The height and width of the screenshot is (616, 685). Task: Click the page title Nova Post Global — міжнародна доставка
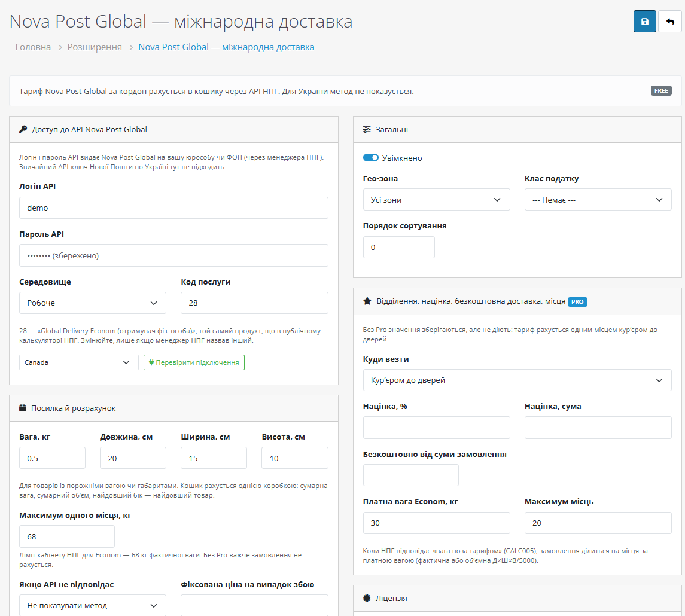click(181, 22)
